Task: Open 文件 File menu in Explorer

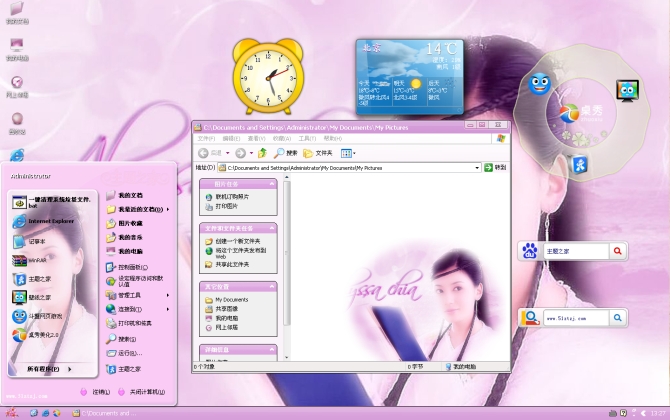Action: [206, 138]
